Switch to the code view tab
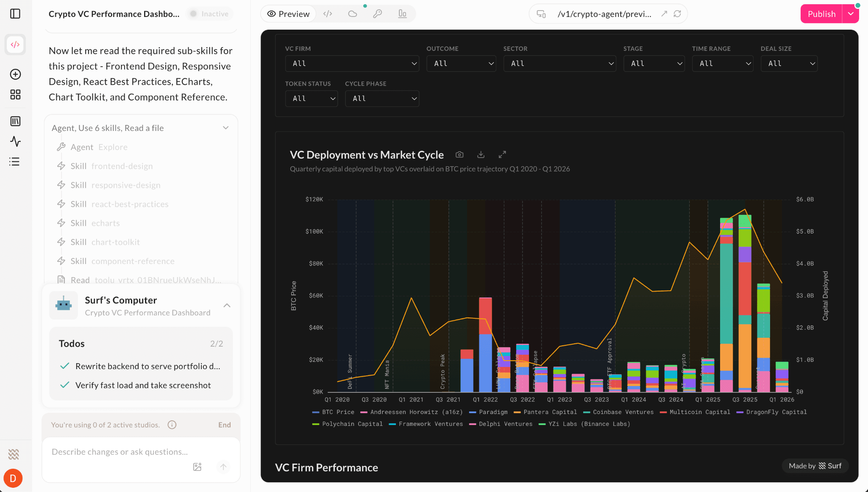868x492 pixels. (x=328, y=14)
